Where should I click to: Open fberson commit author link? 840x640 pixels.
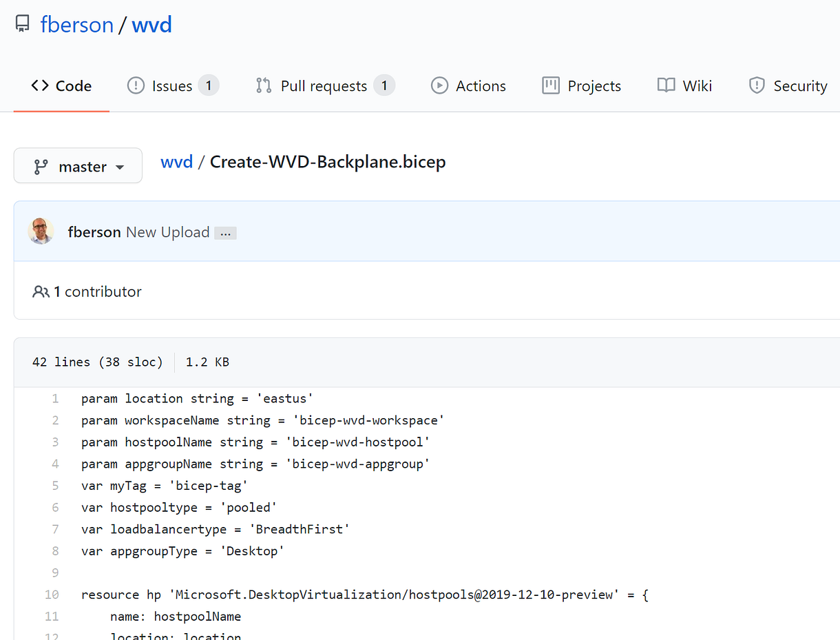[94, 232]
